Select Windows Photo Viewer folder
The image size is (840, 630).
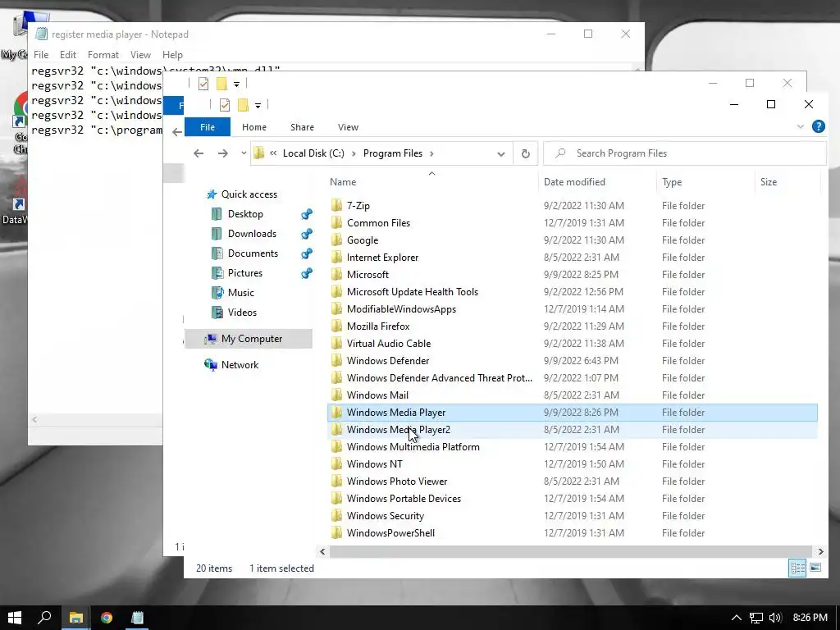coord(572,481)
